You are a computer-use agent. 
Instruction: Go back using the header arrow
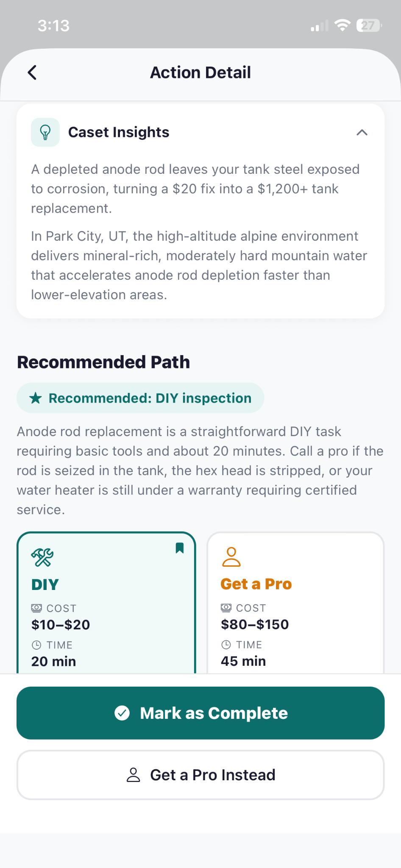pyautogui.click(x=32, y=72)
